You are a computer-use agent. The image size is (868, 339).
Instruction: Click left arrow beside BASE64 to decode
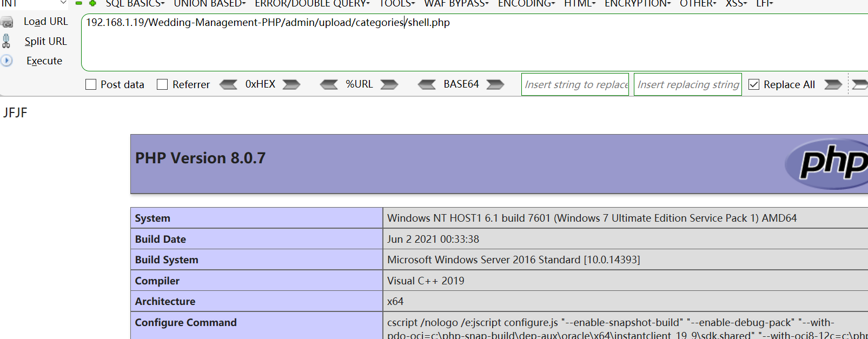coord(427,84)
